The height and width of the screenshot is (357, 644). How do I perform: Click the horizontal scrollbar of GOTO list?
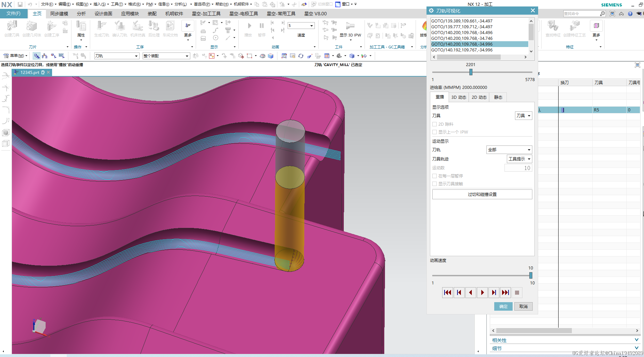pos(468,57)
